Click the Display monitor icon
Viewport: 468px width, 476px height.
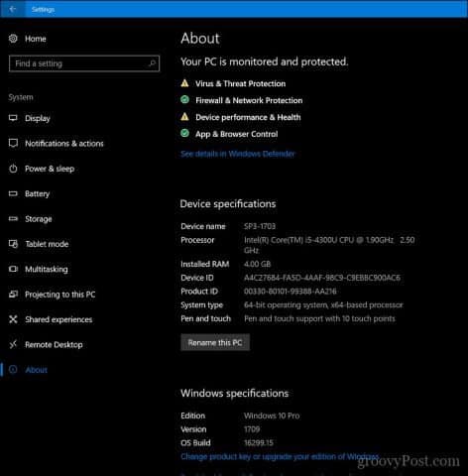point(13,118)
